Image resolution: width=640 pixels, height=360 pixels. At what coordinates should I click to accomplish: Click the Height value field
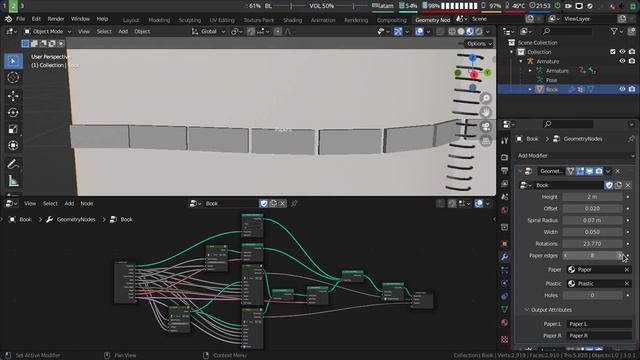point(592,197)
